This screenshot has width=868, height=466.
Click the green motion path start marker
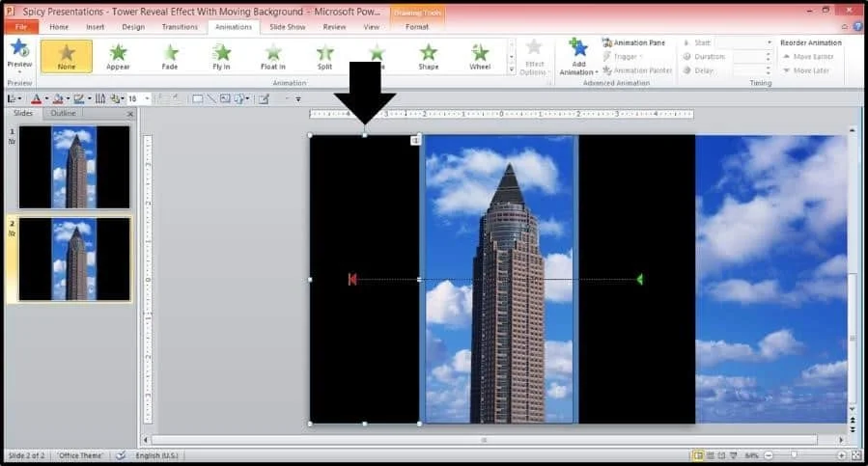[x=640, y=280]
